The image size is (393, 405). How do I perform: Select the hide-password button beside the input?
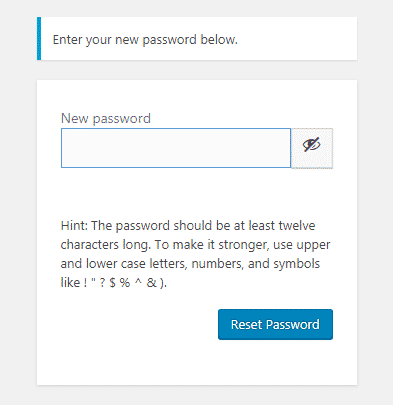312,148
